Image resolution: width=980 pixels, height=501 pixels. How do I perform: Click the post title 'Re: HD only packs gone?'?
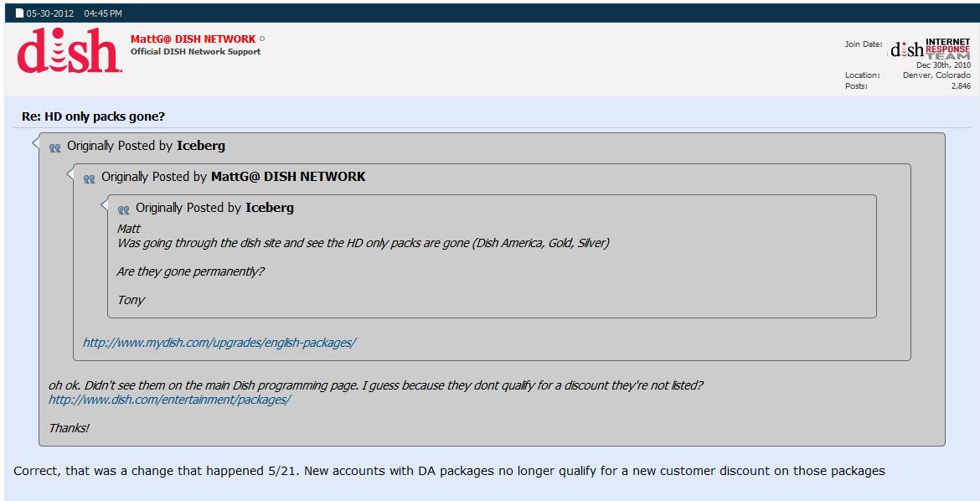click(93, 116)
